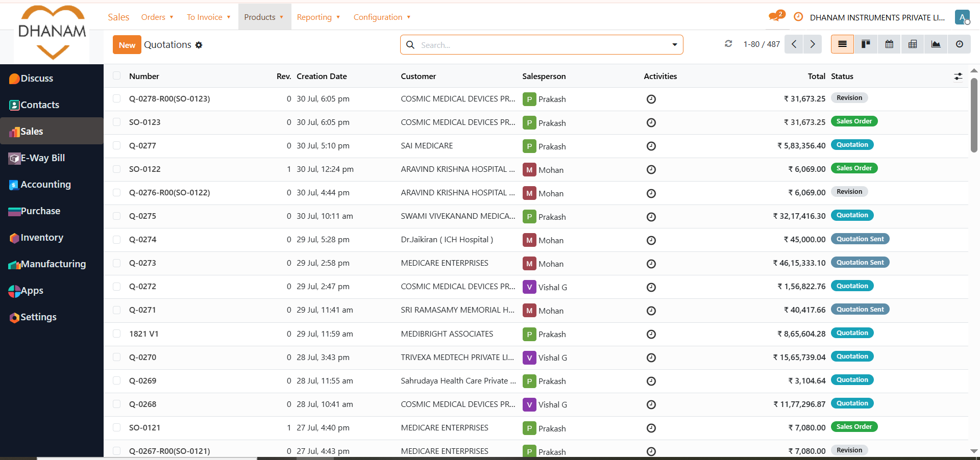Click the Sales menu title
This screenshot has height=460, width=980.
tap(118, 17)
